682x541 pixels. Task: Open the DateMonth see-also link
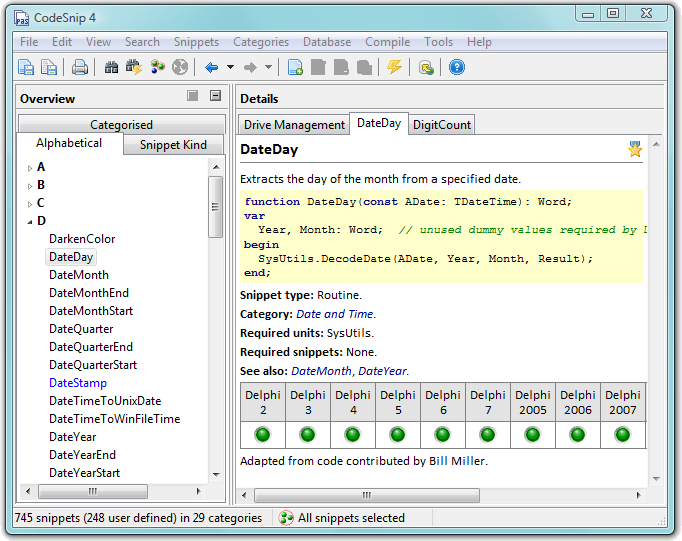tap(320, 371)
